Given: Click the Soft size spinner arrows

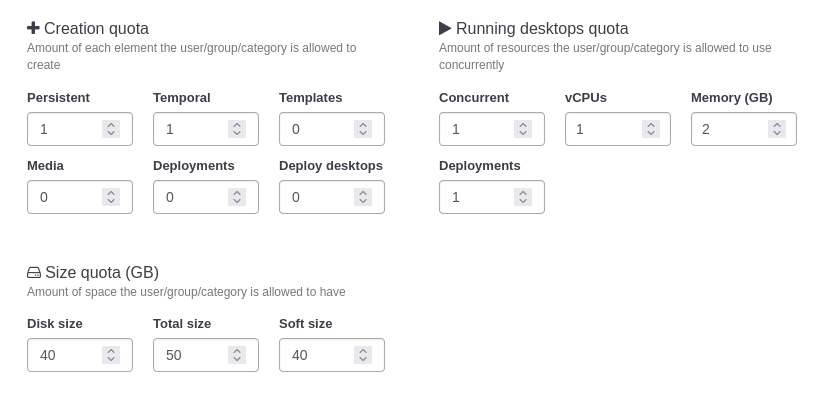Looking at the screenshot, I should coord(363,355).
